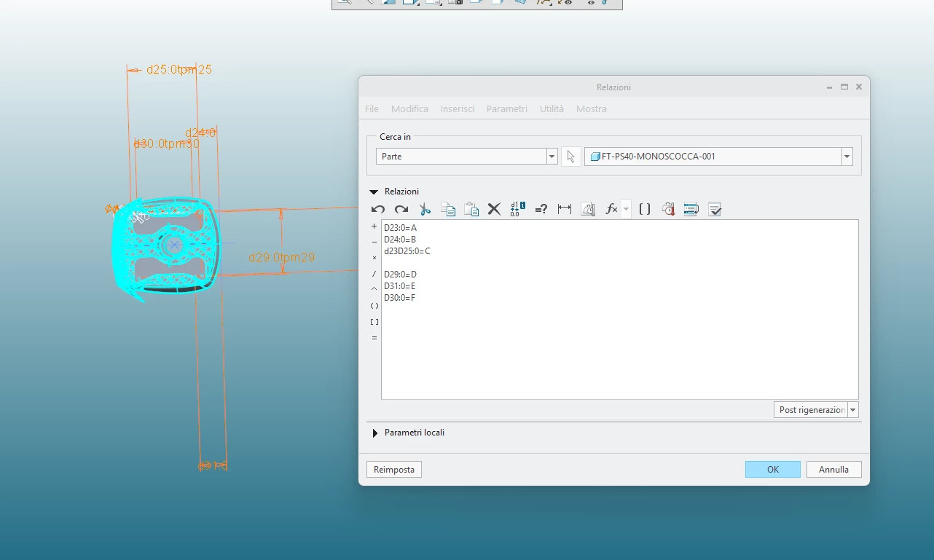934x560 pixels.
Task: Open the Inserisci menu
Action: tap(457, 109)
